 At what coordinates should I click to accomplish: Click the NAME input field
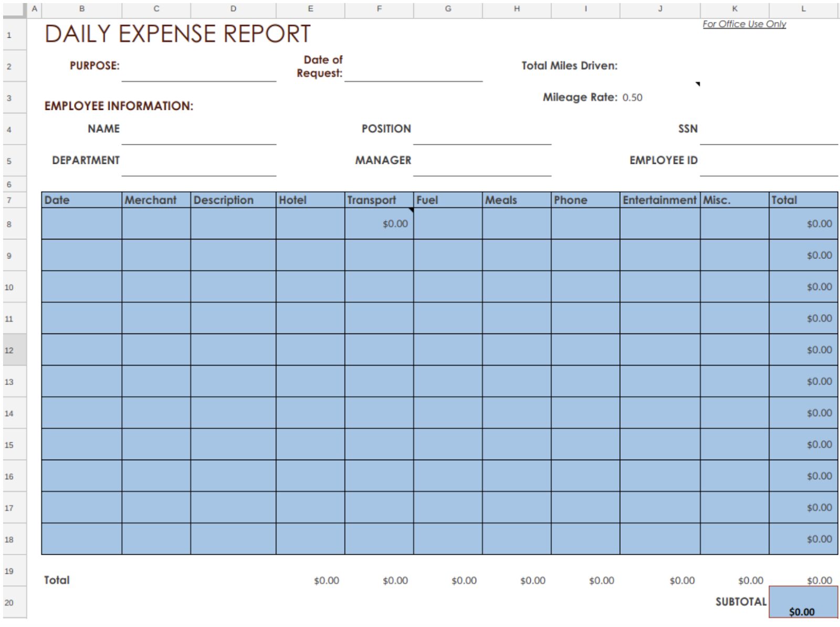point(199,129)
